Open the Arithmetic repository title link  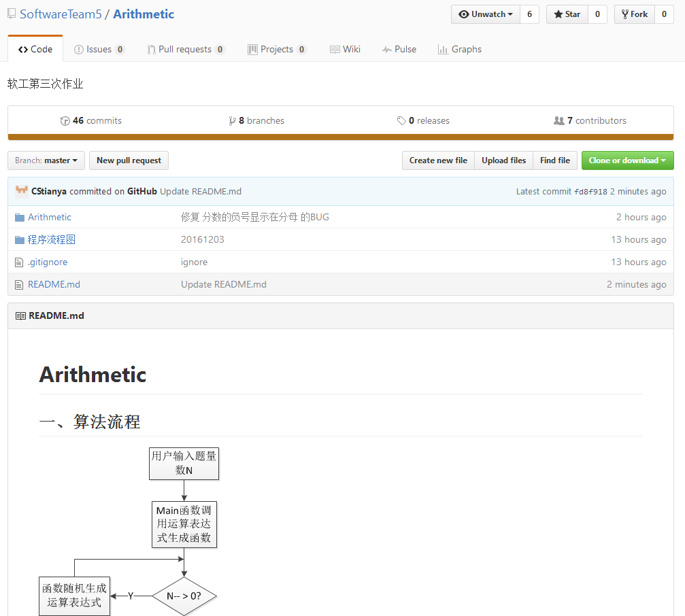(144, 14)
